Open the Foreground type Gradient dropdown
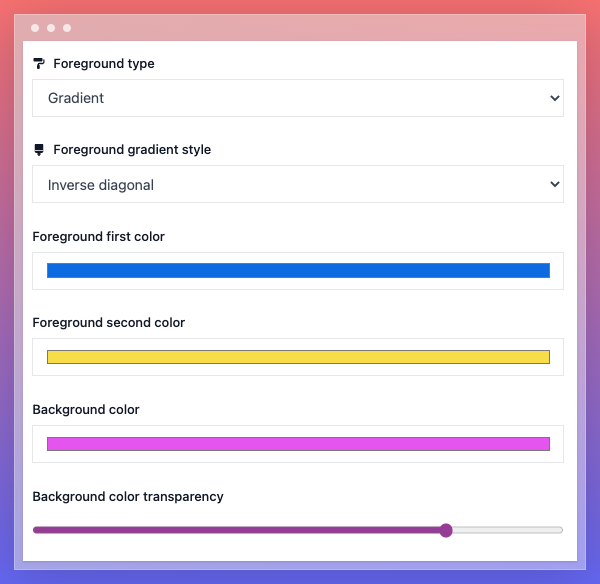 (298, 98)
